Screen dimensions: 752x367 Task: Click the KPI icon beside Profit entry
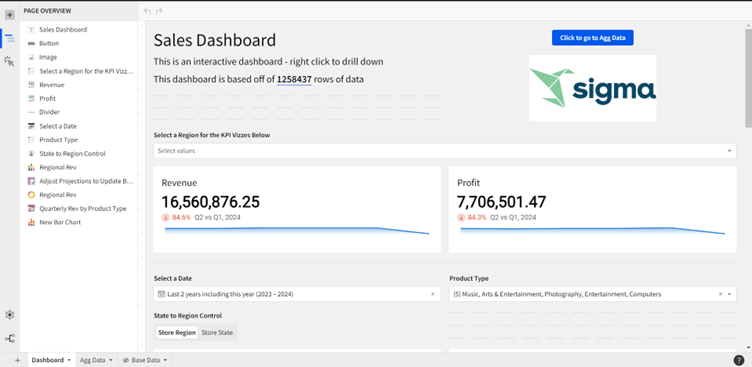(31, 98)
